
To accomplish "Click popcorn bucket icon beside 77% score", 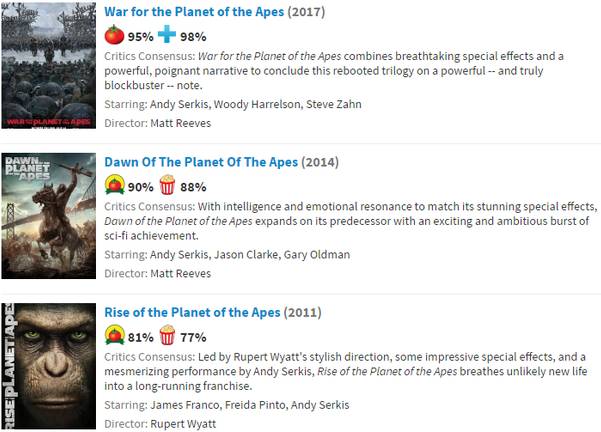I will [167, 335].
